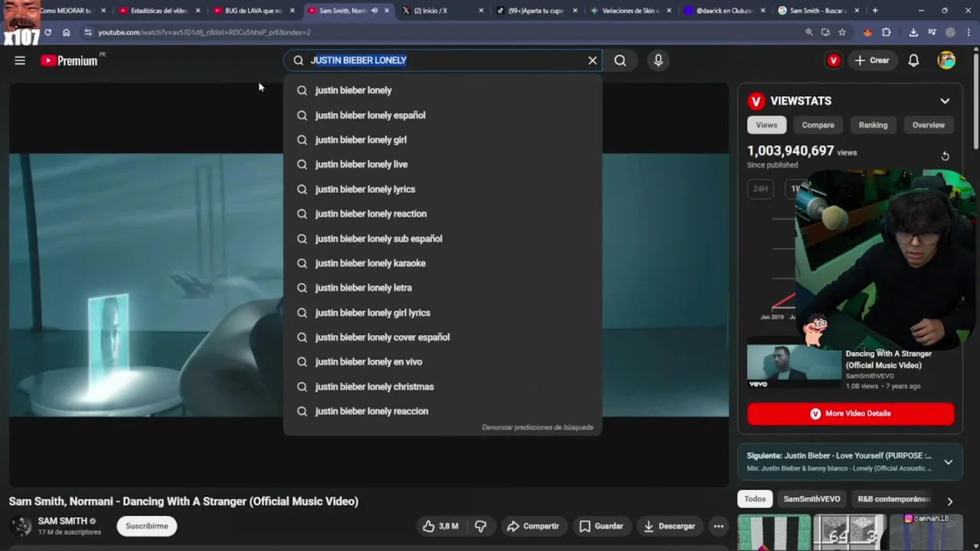Click Denunciar predicciones de búsqueda link
The image size is (980, 551).
(537, 427)
